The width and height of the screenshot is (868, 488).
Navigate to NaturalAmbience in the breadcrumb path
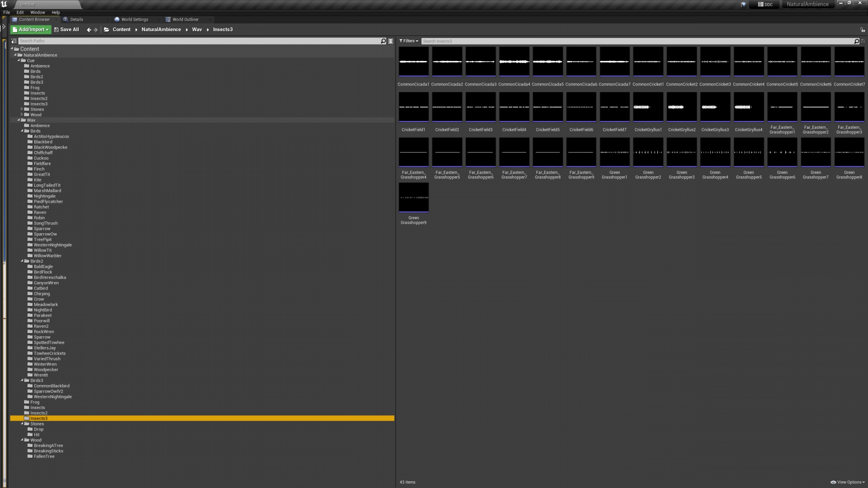[x=161, y=30]
